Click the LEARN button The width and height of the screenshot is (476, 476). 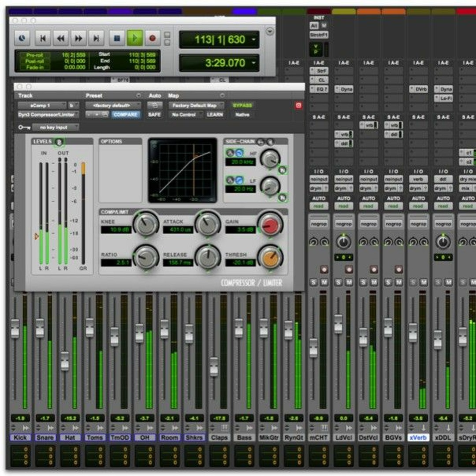[215, 115]
